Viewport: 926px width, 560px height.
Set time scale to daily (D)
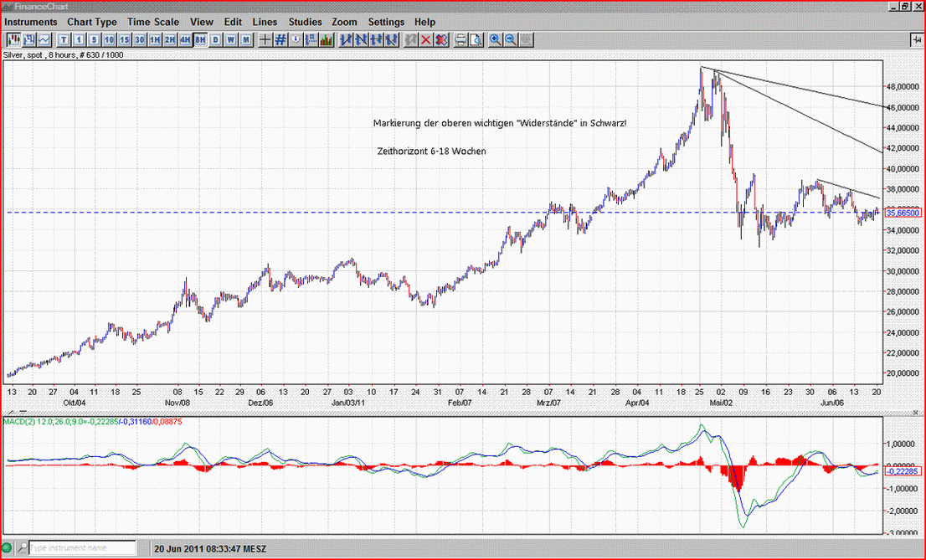click(x=216, y=40)
